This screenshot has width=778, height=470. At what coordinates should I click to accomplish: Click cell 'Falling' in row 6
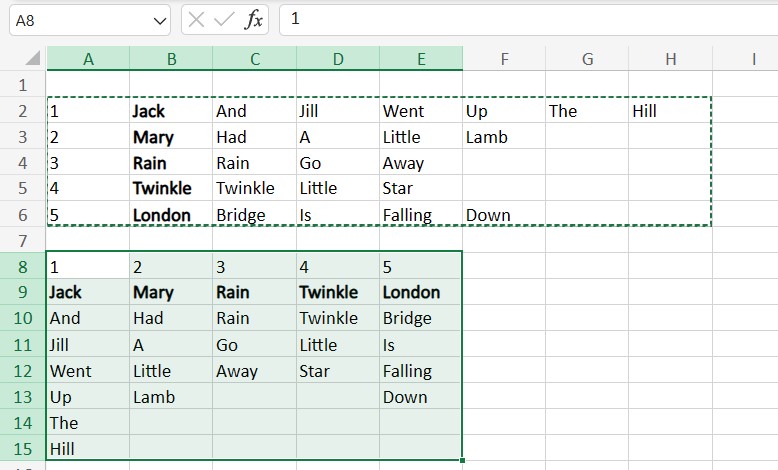click(x=421, y=214)
